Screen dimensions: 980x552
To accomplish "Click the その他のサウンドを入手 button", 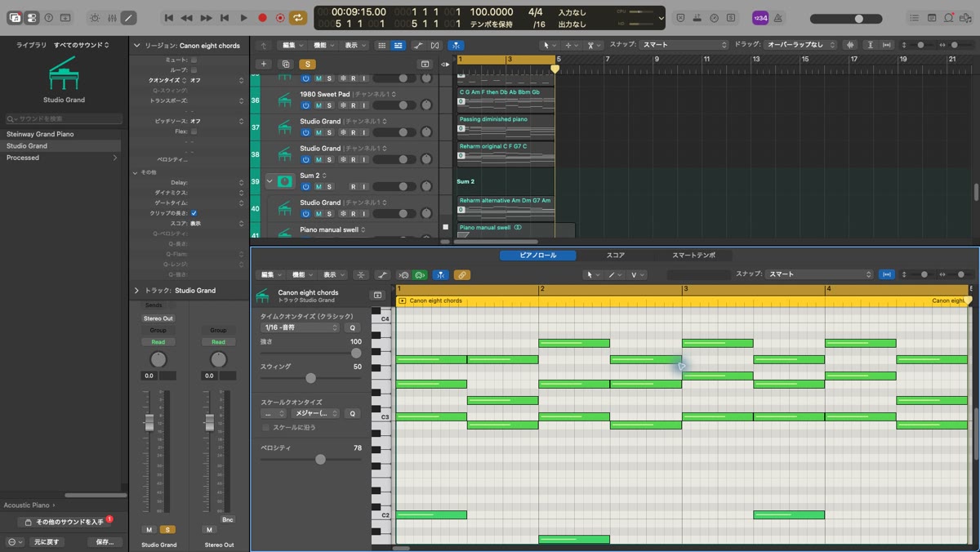I will pos(65,522).
